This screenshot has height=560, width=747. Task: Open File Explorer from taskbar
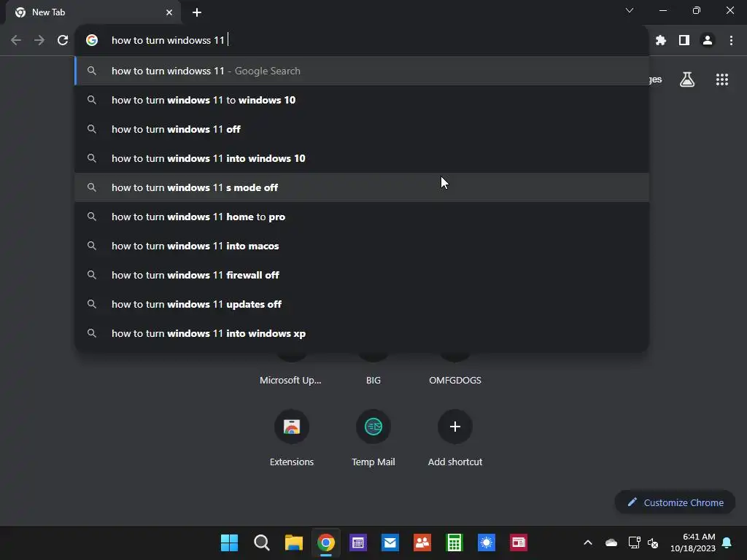(x=293, y=542)
